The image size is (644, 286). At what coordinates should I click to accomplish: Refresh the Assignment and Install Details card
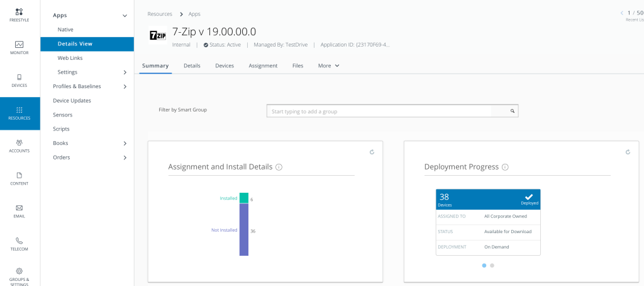[372, 152]
